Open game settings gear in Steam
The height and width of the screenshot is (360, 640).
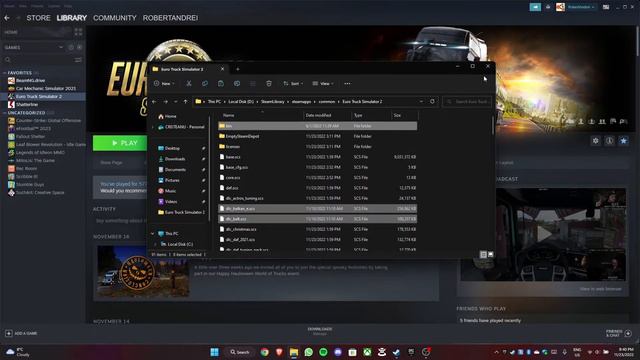click(x=596, y=141)
